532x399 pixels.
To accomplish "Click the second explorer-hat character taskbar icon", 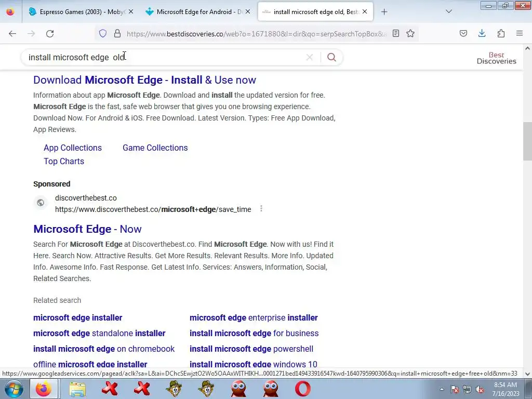I will [206, 389].
